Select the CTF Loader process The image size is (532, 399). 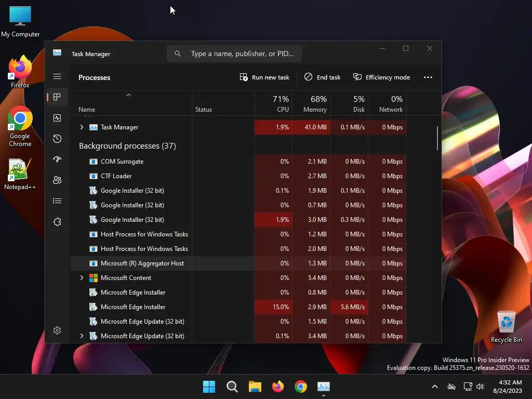[x=238, y=176]
